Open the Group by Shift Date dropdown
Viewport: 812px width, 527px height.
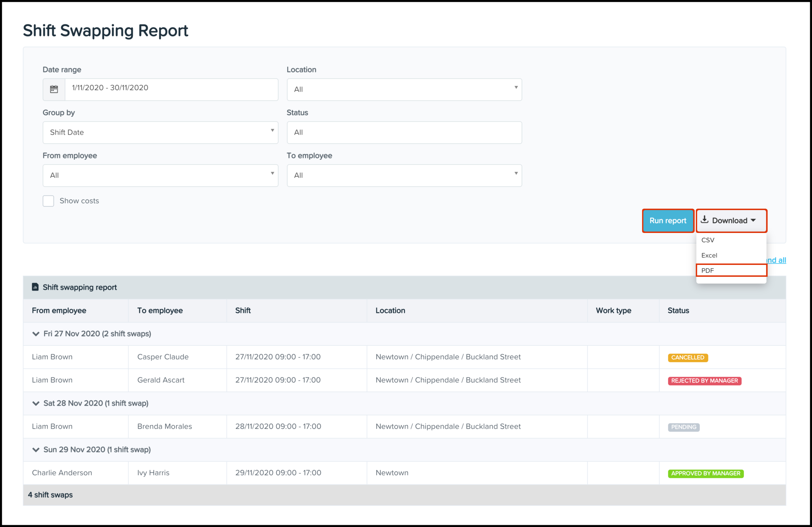click(160, 132)
